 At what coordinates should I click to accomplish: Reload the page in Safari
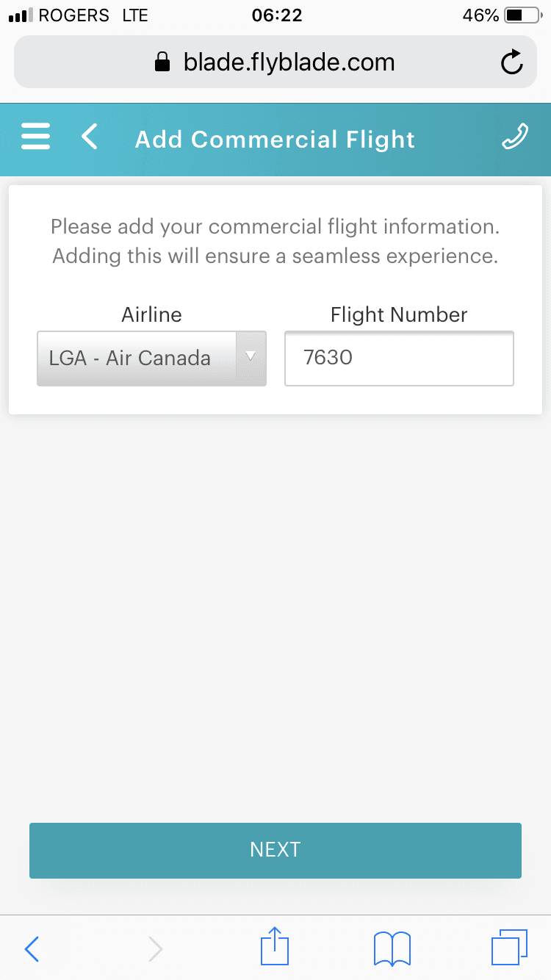tap(511, 63)
